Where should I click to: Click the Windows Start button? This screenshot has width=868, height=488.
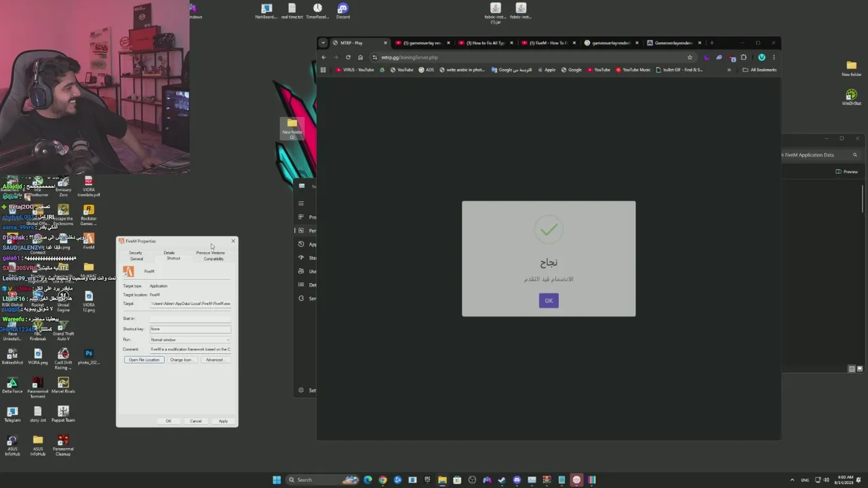[x=277, y=480]
